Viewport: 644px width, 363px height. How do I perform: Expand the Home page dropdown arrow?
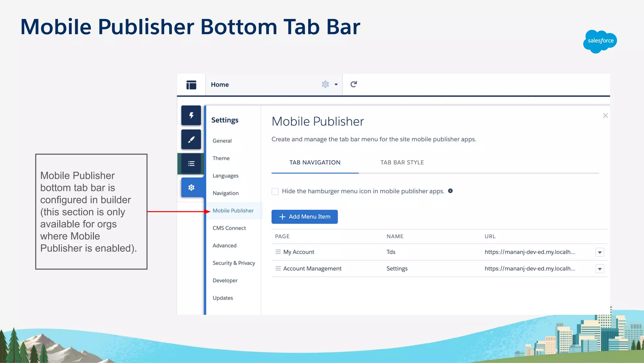tap(336, 84)
